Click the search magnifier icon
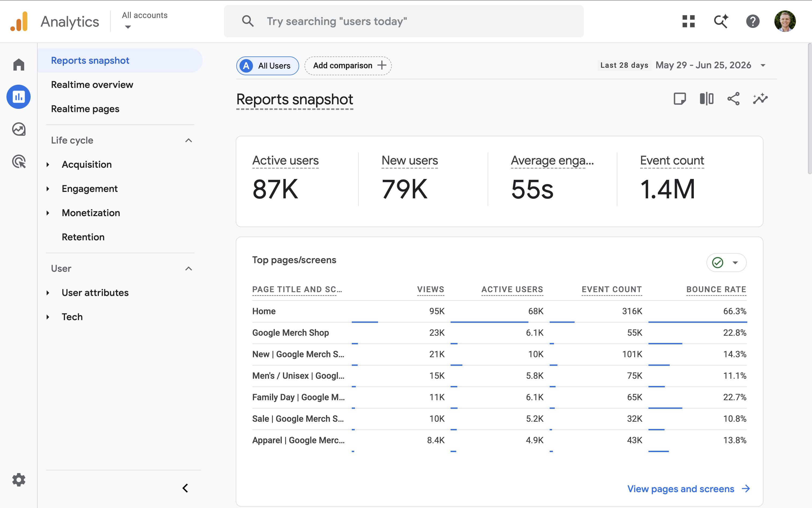This screenshot has width=812, height=508. point(248,21)
